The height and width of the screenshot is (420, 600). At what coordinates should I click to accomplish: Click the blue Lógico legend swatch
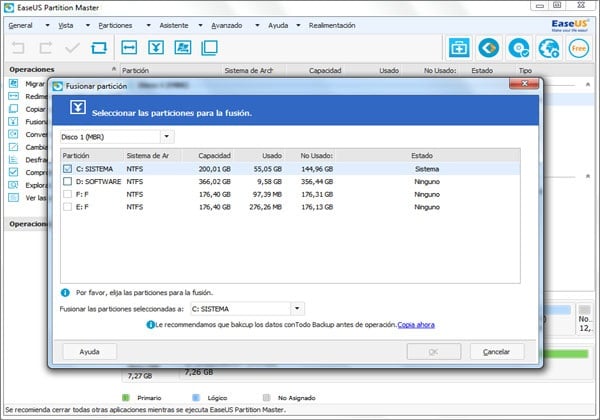click(196, 397)
